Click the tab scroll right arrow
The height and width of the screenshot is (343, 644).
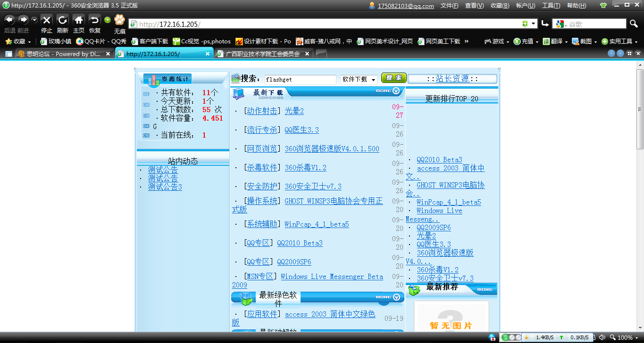pos(620,54)
